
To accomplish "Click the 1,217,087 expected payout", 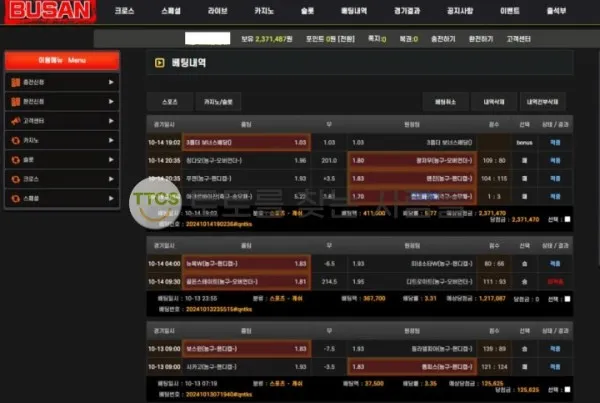I will (492, 299).
